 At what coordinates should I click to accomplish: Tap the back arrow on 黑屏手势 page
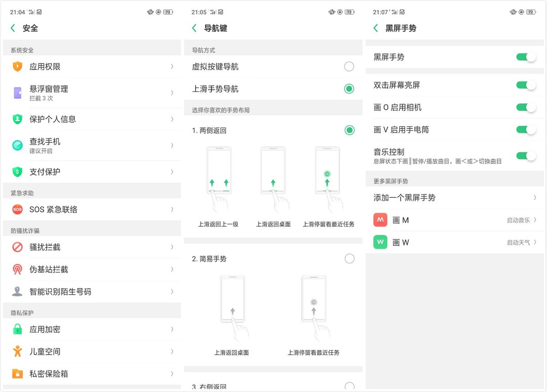(376, 28)
